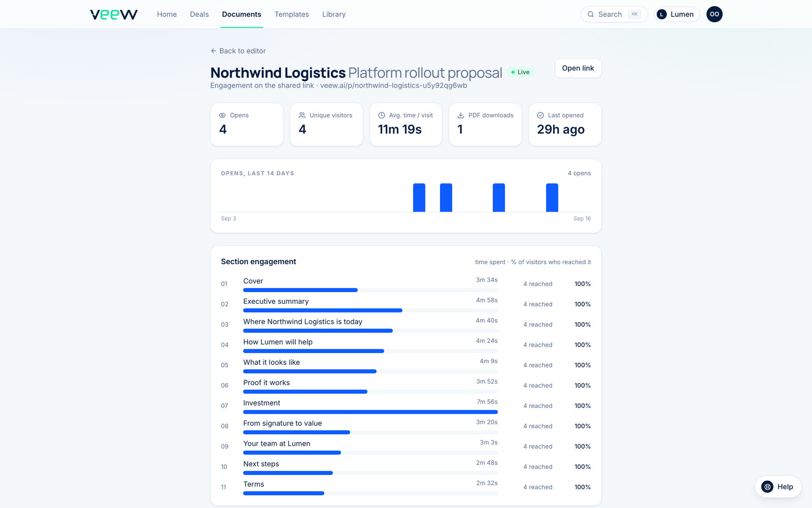Click the last blue bar in opens chart
This screenshot has height=508, width=812.
[552, 198]
